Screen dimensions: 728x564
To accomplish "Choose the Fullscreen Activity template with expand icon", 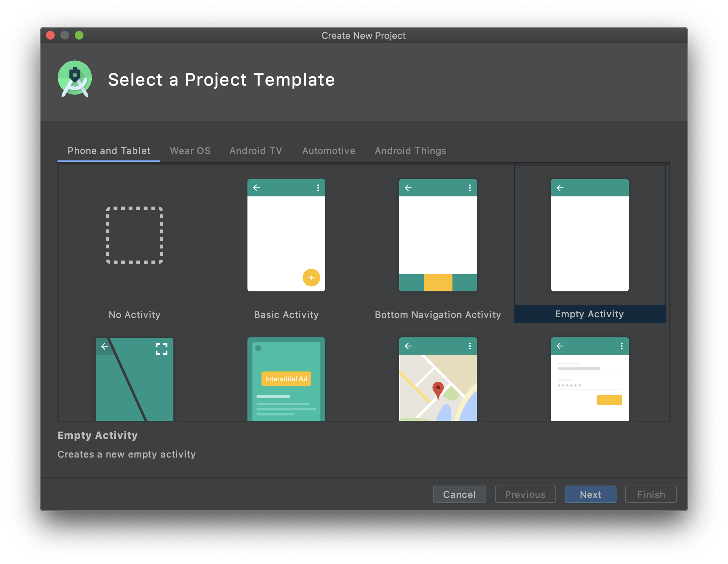I will pos(135,379).
